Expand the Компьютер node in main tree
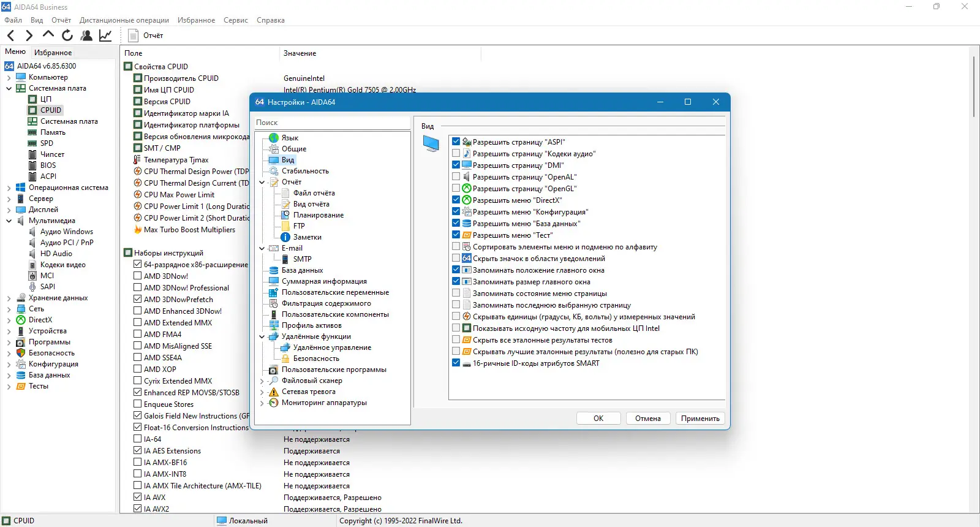The image size is (980, 527). [x=9, y=77]
